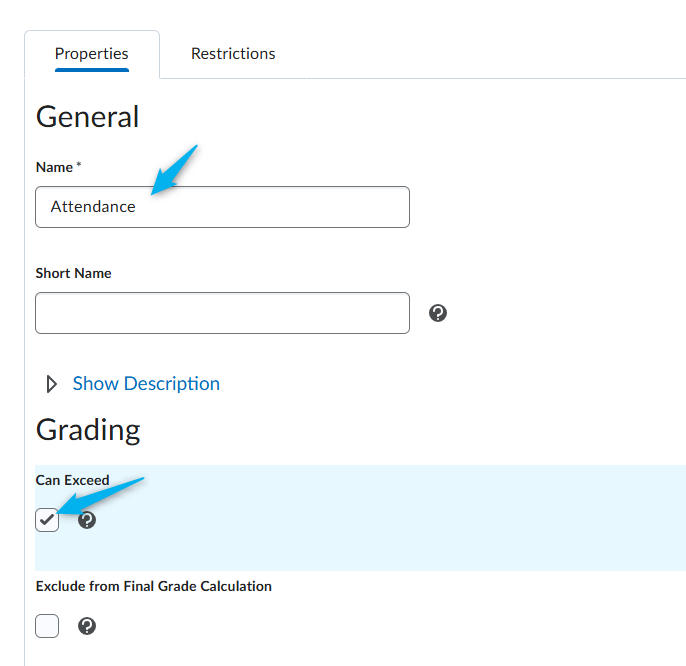Open help icon for Exclude from Final Grade
Screen dimensions: 686x666
click(87, 626)
